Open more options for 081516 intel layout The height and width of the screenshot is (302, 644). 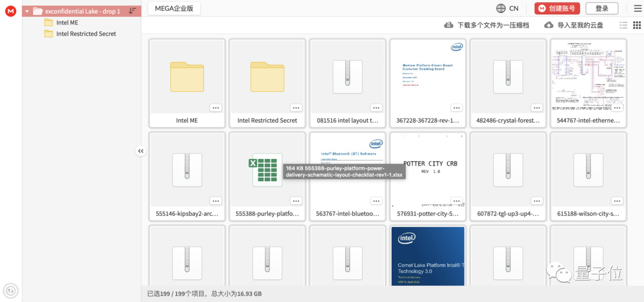(376, 107)
